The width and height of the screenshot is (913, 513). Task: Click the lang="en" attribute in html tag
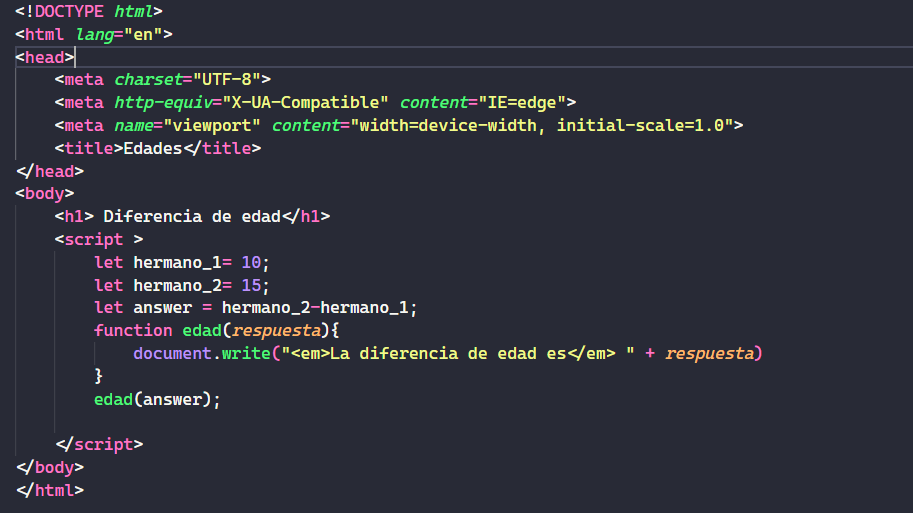click(119, 35)
